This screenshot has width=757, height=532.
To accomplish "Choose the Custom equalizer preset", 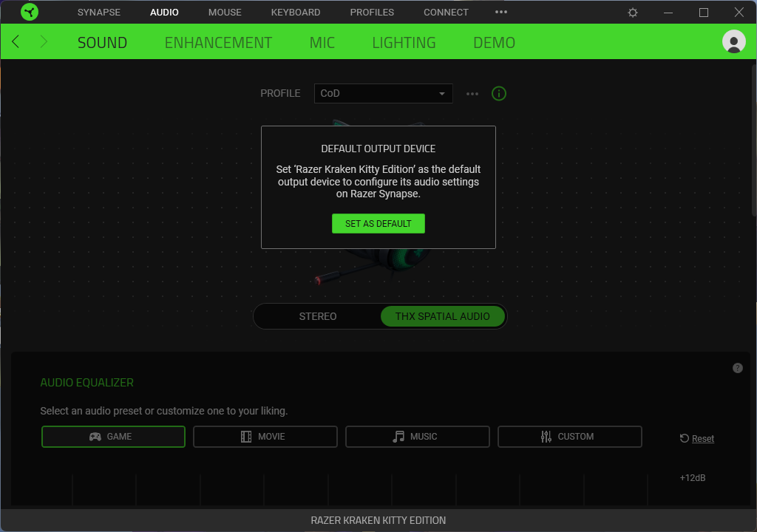I will pyautogui.click(x=570, y=437).
